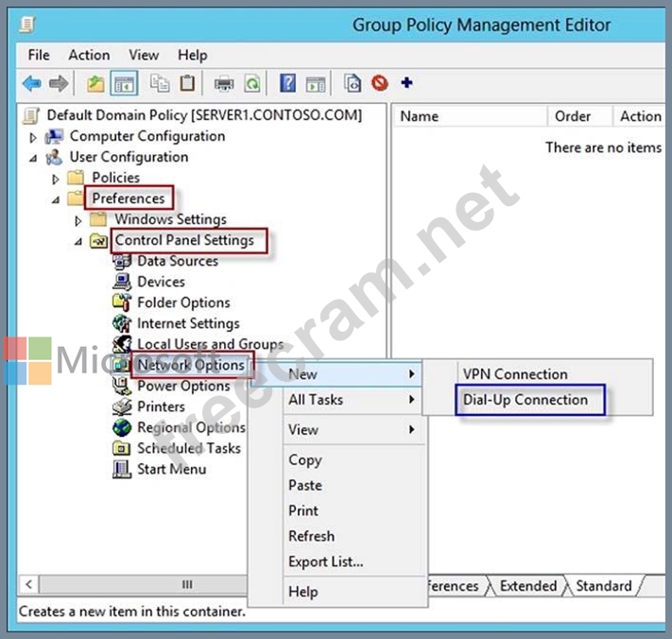Image resolution: width=672 pixels, height=639 pixels.
Task: Toggle Show/Hide Action Pane toolbar icon
Action: point(316,83)
